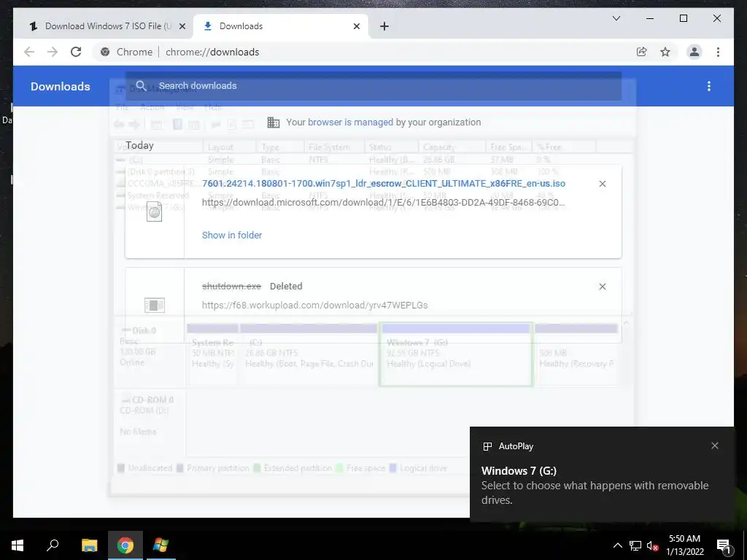The width and height of the screenshot is (747, 560).
Task: Dismiss the AutoPlay notification
Action: point(715,446)
